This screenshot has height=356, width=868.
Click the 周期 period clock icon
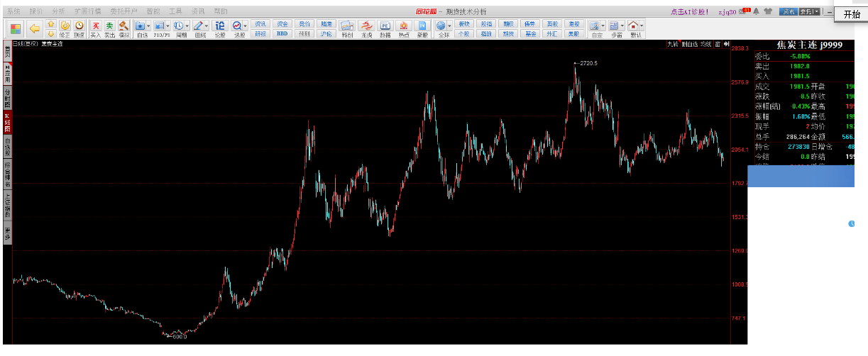click(178, 26)
